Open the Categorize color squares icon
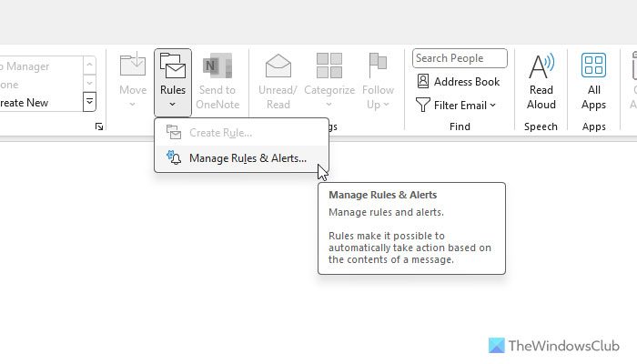Viewport: 637px width, 364px height. (x=329, y=66)
